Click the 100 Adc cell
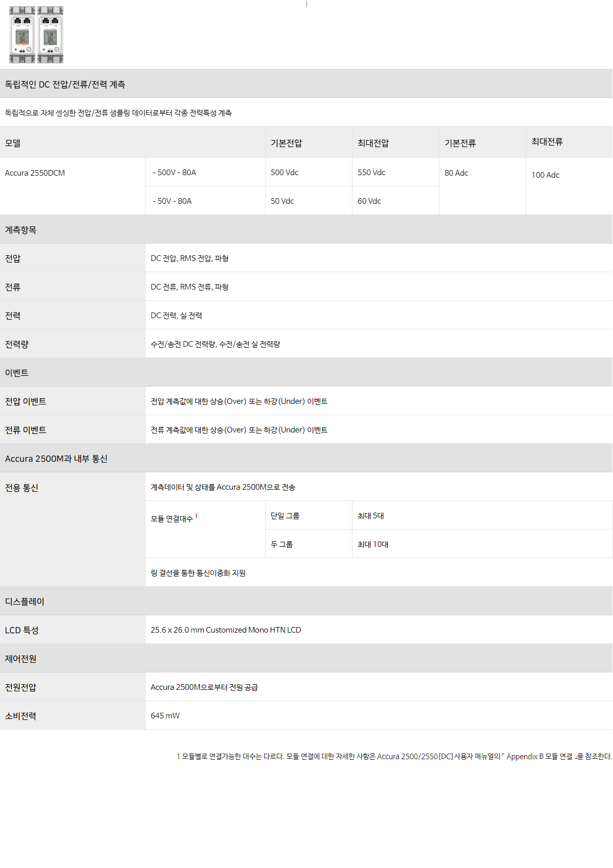Image resolution: width=613 pixels, height=868 pixels. pyautogui.click(x=545, y=175)
